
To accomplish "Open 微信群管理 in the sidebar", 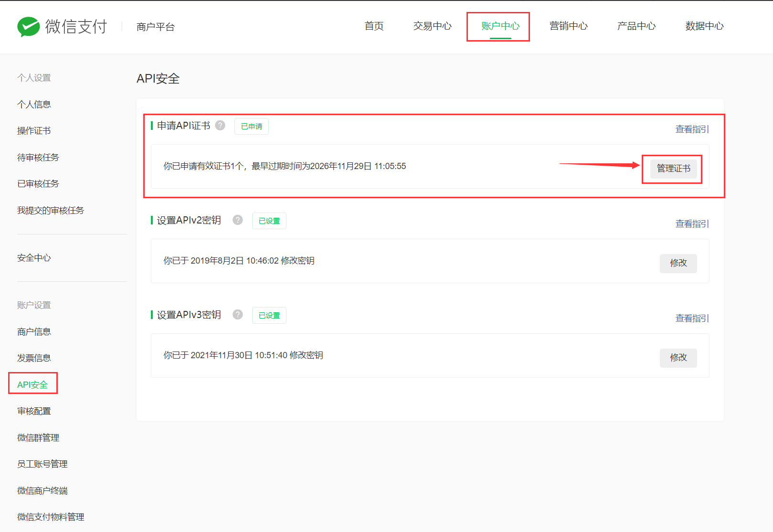I will coord(38,438).
